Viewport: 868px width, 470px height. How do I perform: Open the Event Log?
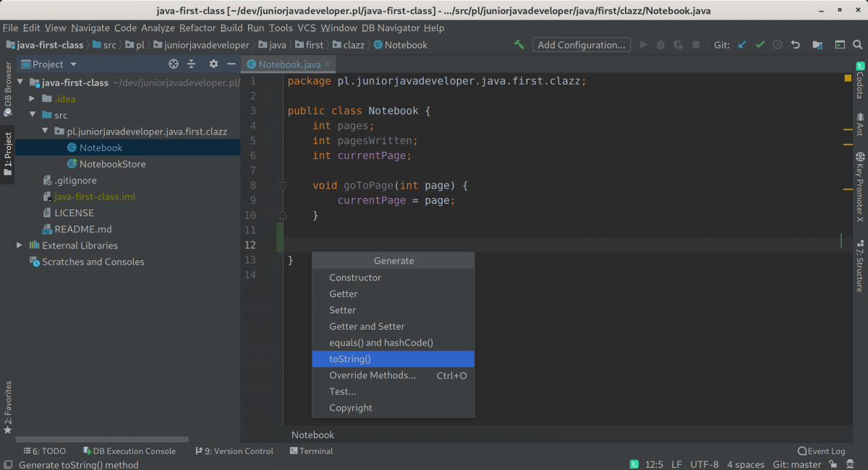click(x=822, y=450)
